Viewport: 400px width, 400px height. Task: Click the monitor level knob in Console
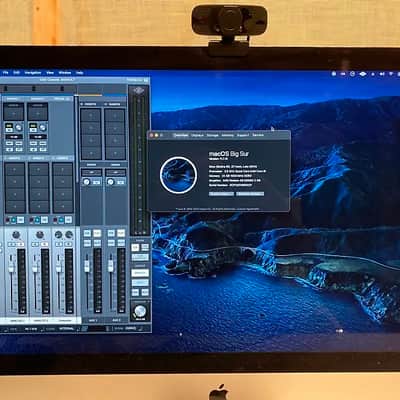(140, 311)
